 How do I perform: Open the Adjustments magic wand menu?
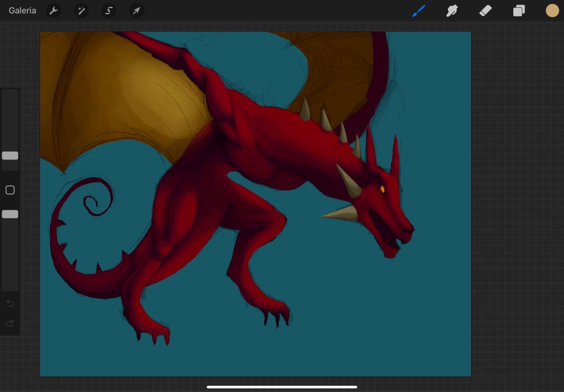tap(81, 11)
